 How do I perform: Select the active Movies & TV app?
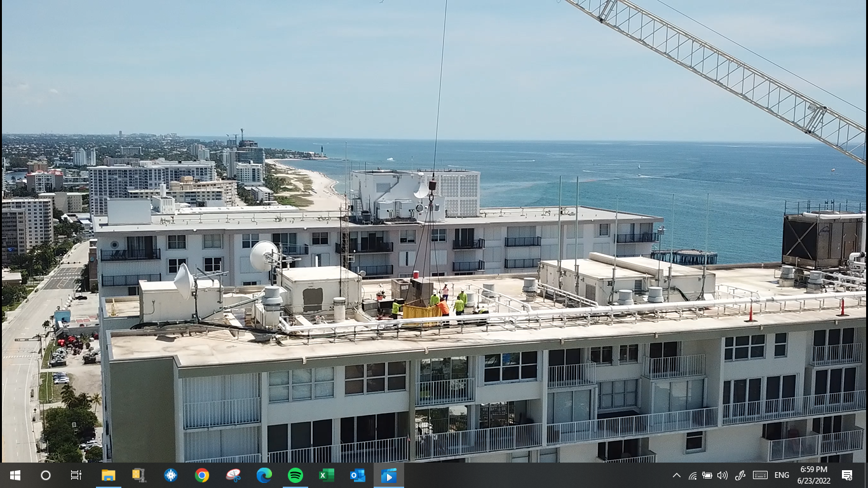click(389, 475)
